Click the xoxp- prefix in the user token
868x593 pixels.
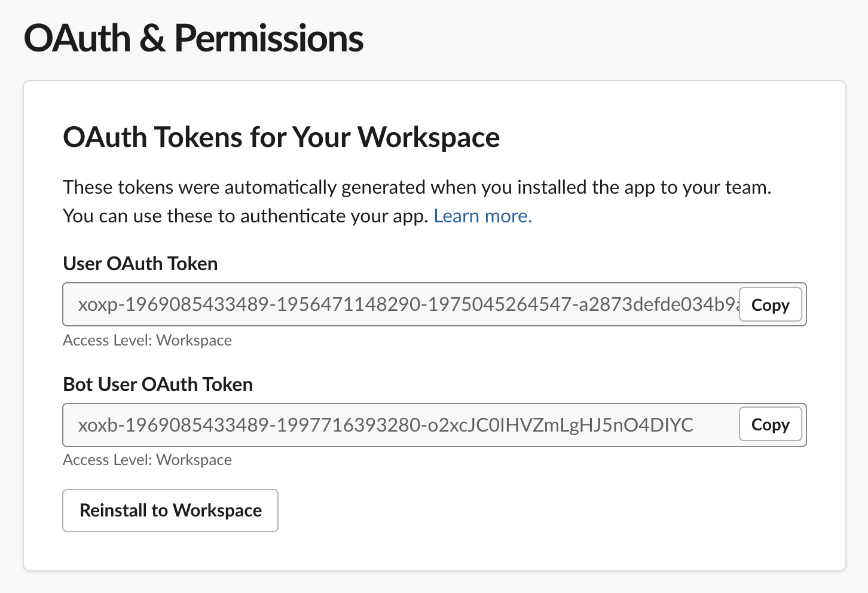(x=101, y=305)
